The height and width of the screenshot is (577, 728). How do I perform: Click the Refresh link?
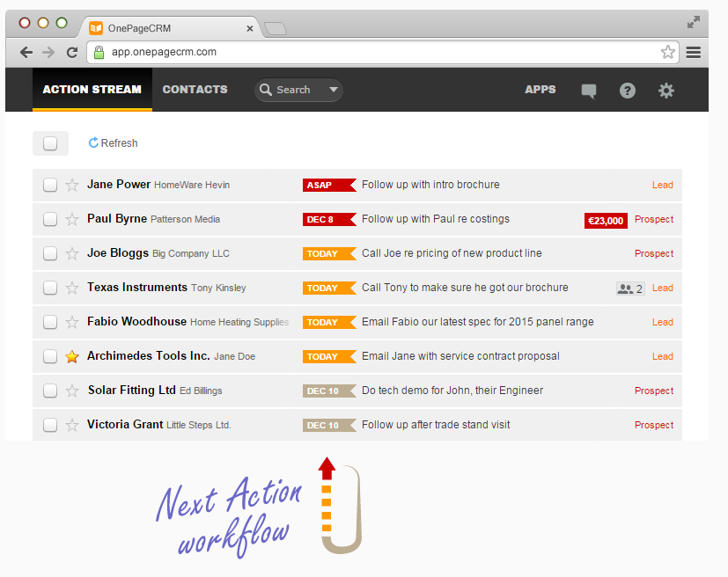[113, 142]
